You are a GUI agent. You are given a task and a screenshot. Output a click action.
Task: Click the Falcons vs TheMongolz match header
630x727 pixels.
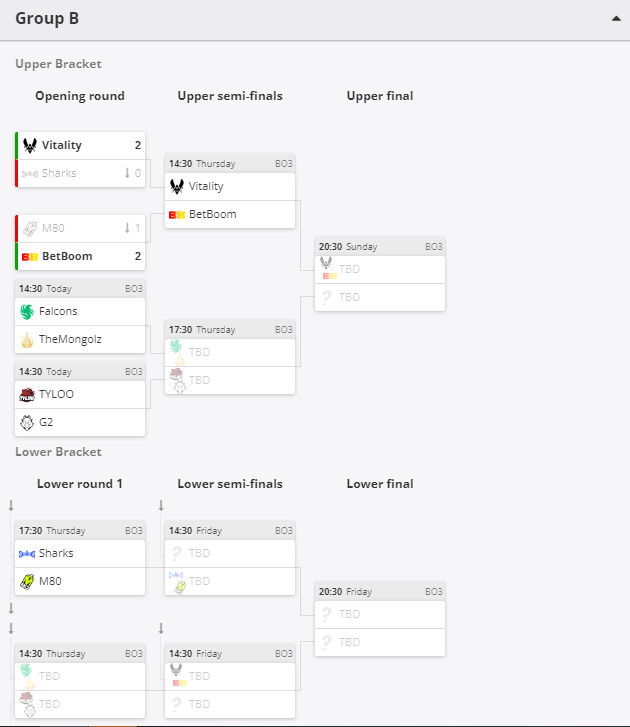click(80, 288)
